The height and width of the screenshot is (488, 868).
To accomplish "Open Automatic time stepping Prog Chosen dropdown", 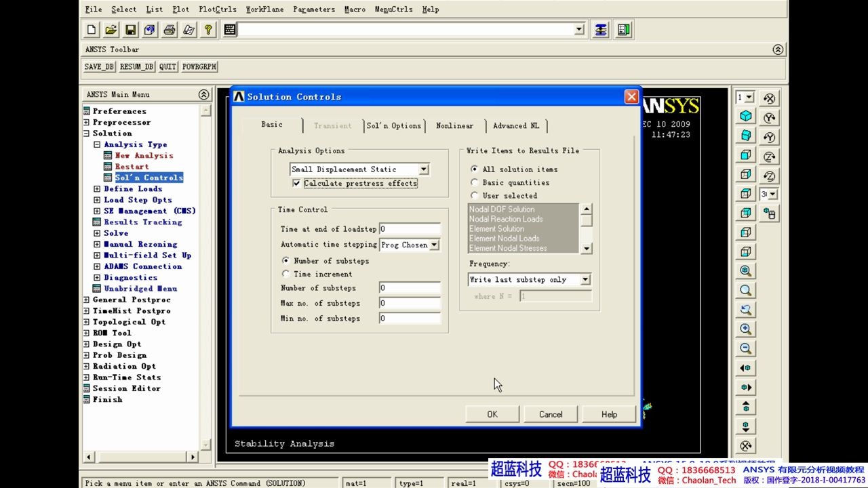I will click(435, 245).
